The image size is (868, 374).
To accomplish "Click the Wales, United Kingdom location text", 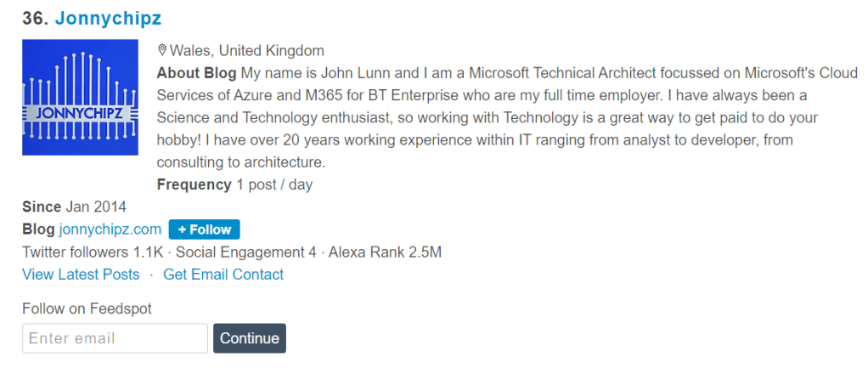I will click(x=247, y=51).
